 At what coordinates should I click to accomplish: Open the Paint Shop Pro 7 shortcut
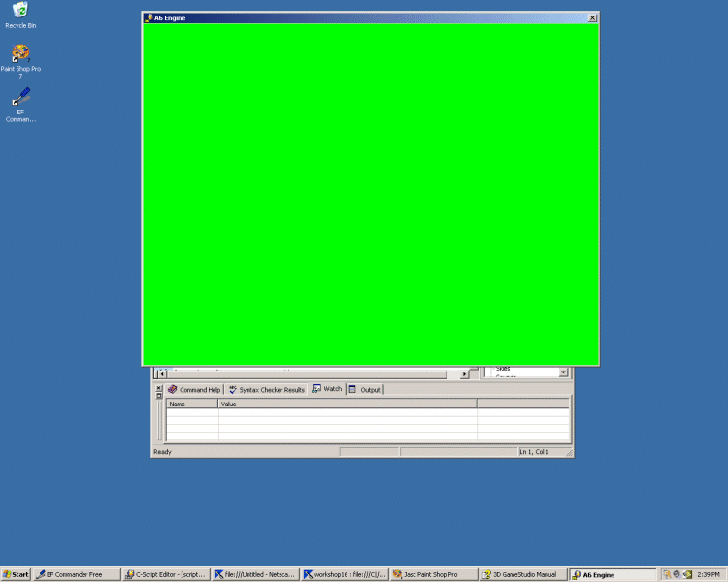coord(20,53)
